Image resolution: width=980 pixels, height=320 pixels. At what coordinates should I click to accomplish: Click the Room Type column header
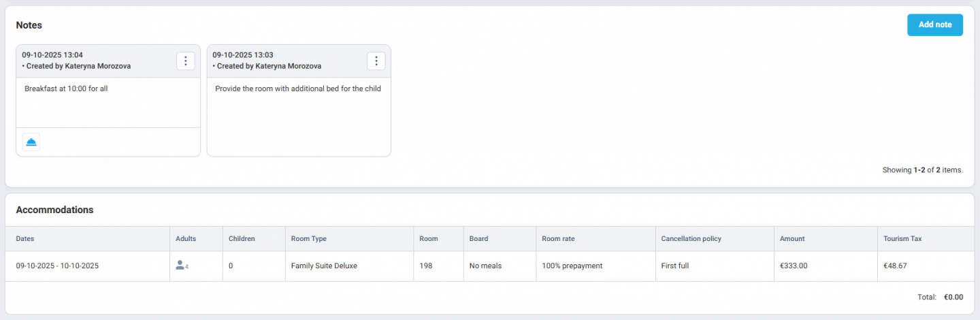[308, 239]
